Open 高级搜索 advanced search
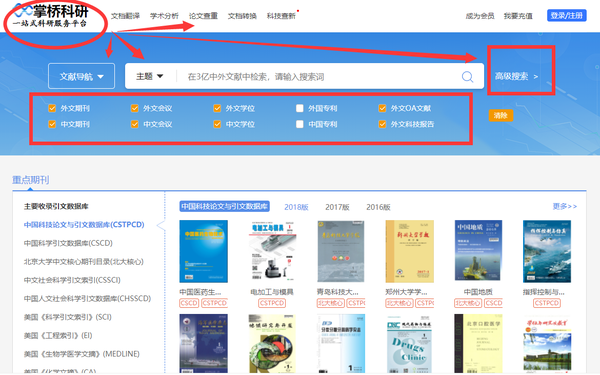 (516, 77)
